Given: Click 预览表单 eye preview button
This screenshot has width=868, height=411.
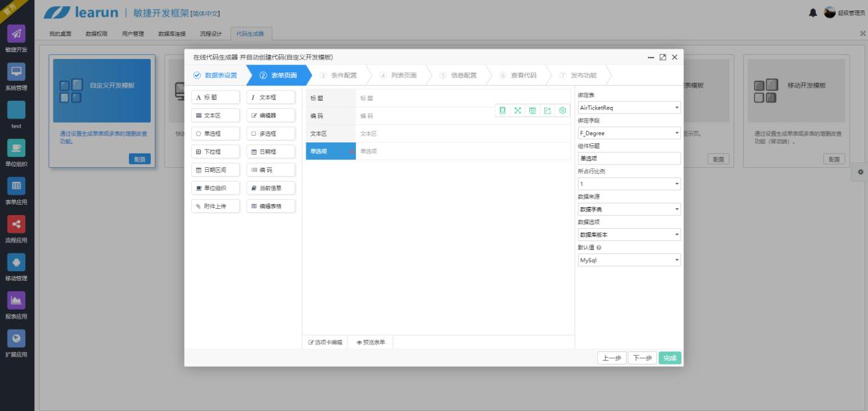Looking at the screenshot, I should pyautogui.click(x=371, y=342).
